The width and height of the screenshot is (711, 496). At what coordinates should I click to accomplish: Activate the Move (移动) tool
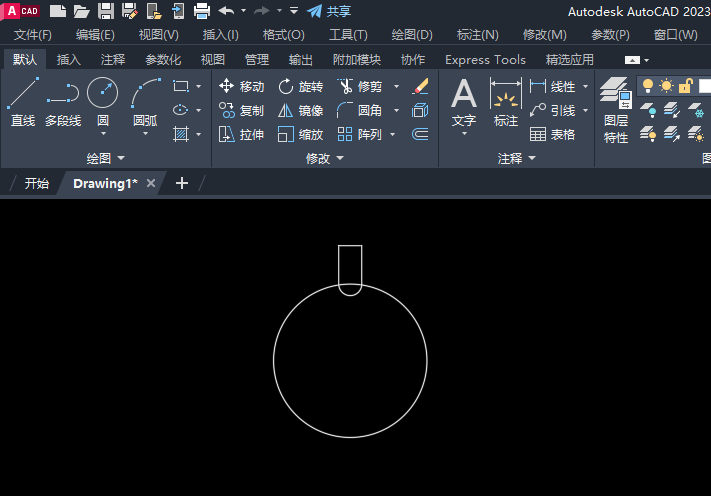(241, 86)
